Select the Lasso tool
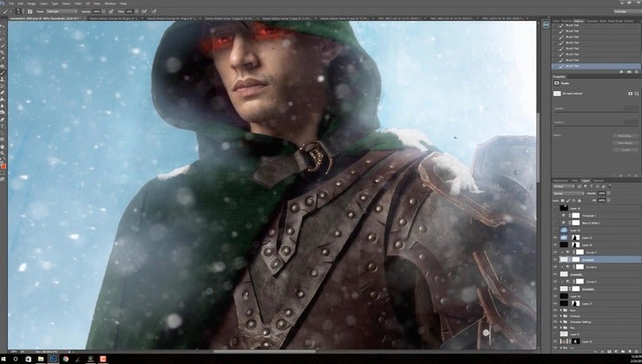 point(3,39)
